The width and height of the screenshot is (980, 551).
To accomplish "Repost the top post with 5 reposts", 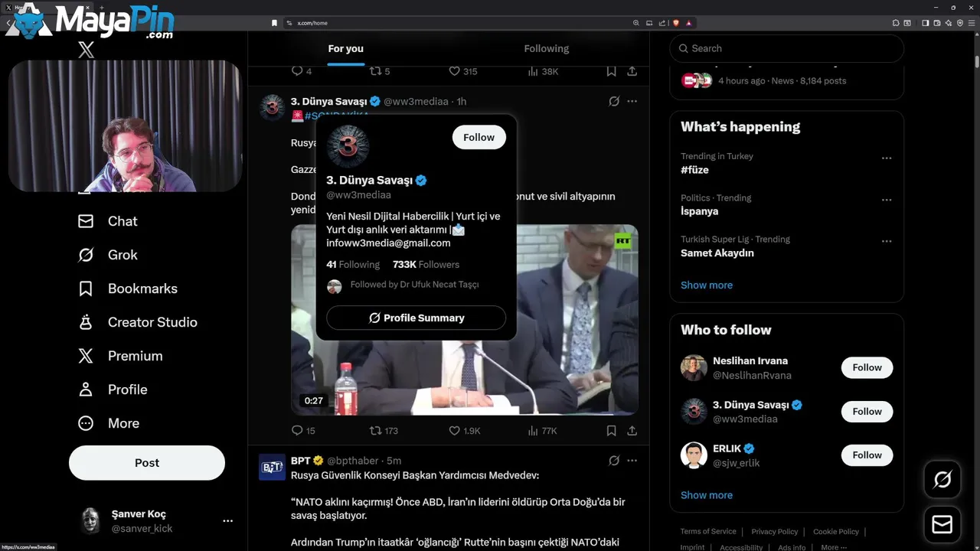I will point(381,71).
